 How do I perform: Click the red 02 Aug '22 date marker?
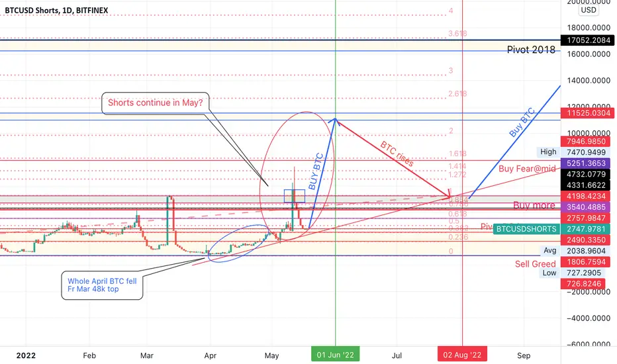pyautogui.click(x=462, y=355)
